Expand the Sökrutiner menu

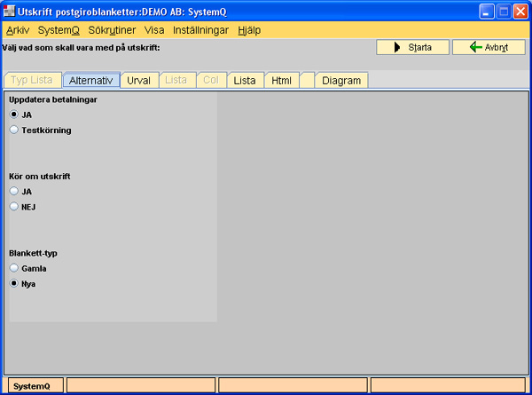tap(113, 29)
